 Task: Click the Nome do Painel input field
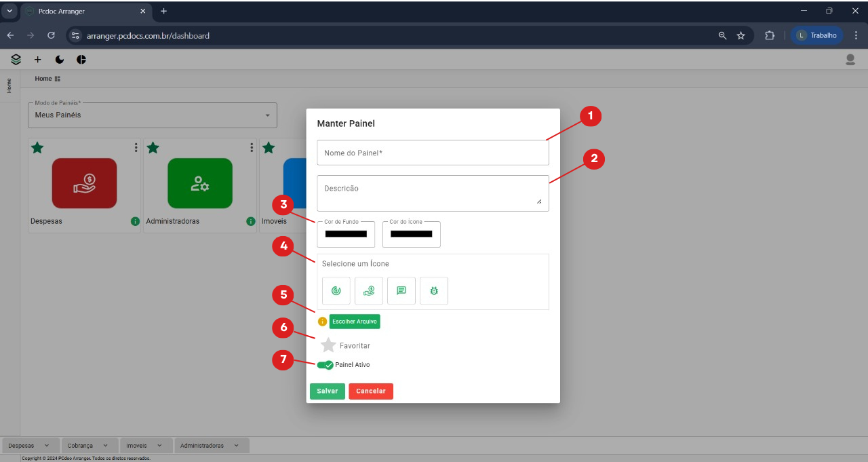(433, 153)
